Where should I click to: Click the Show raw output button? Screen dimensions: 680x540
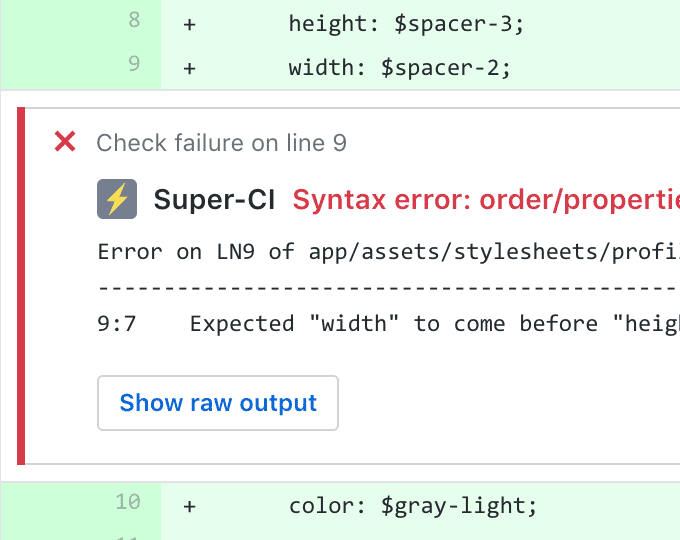pyautogui.click(x=218, y=403)
